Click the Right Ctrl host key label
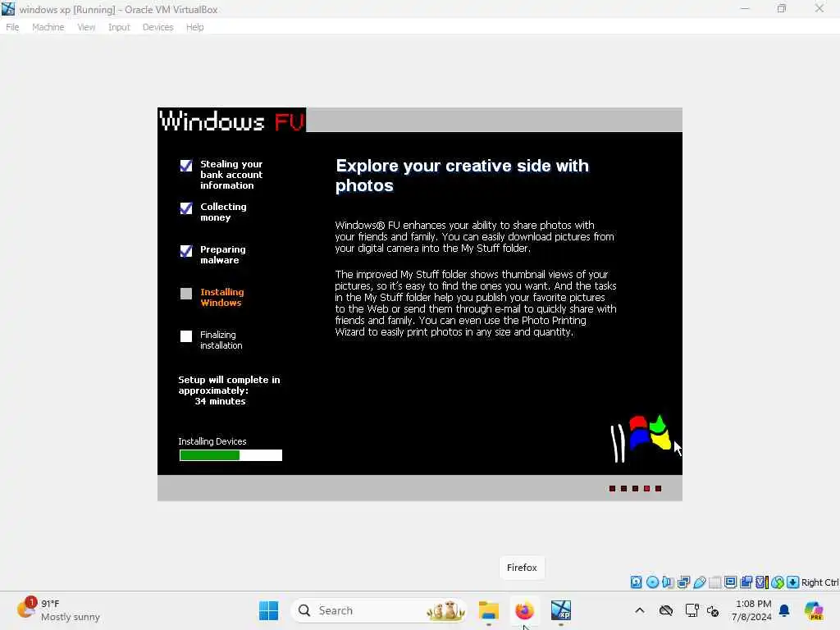 click(x=820, y=582)
